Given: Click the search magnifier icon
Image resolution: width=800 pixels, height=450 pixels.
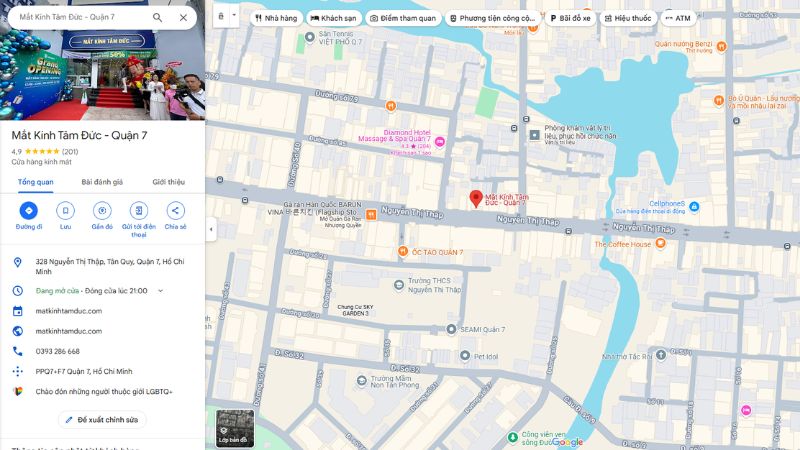Looking at the screenshot, I should click(158, 17).
